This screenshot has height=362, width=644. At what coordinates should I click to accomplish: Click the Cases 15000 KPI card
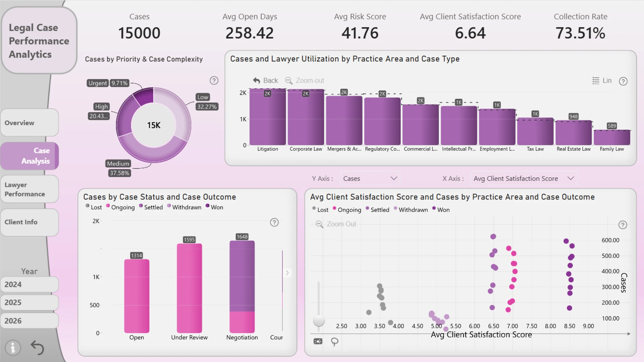click(139, 27)
